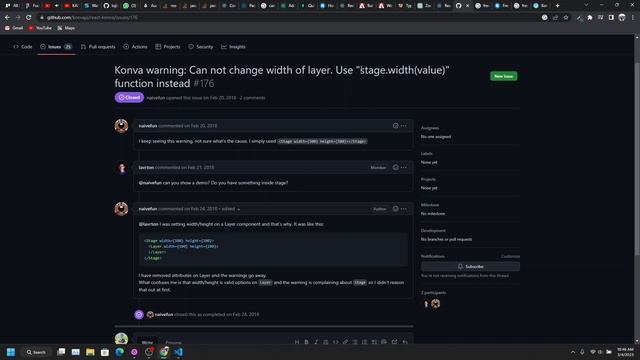Screen dimensions: 640x360
Task: Click first participant avatar in sidebar
Action: 426,304
